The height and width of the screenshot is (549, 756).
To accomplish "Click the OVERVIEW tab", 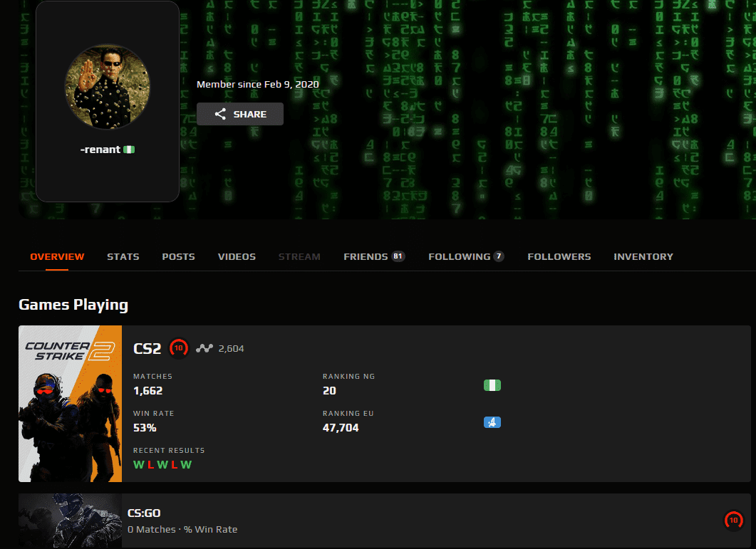I will pyautogui.click(x=57, y=256).
